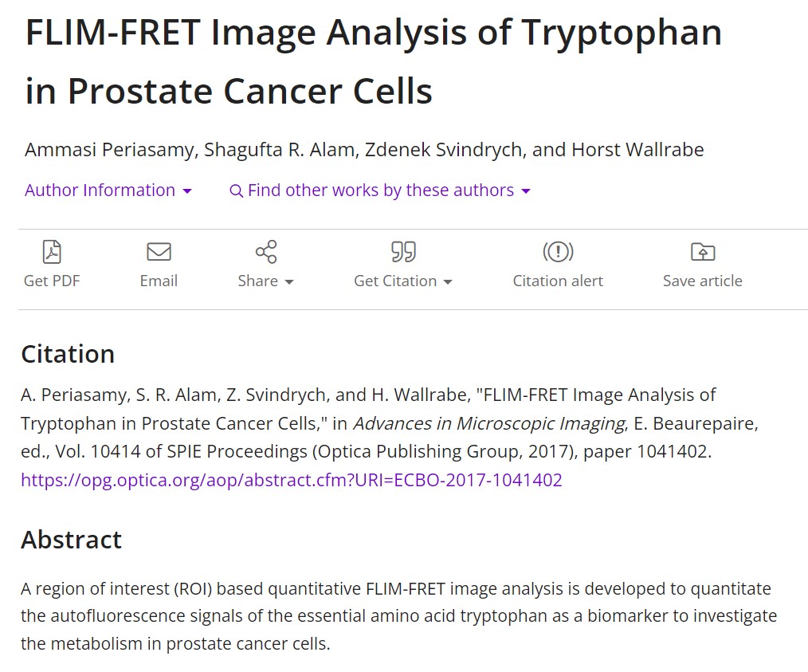Click the Author Information link text
The height and width of the screenshot is (672, 808).
pos(100,191)
